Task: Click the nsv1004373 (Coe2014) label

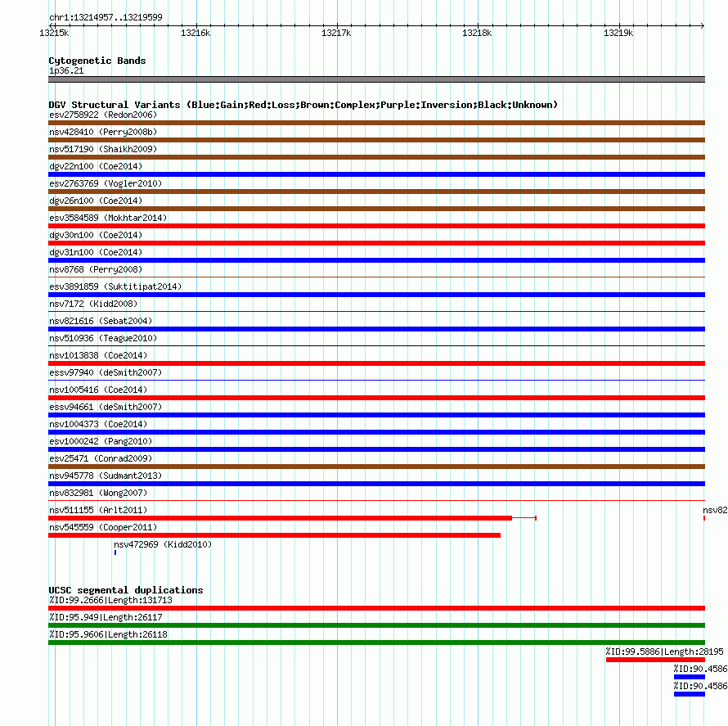Action: 98,424
